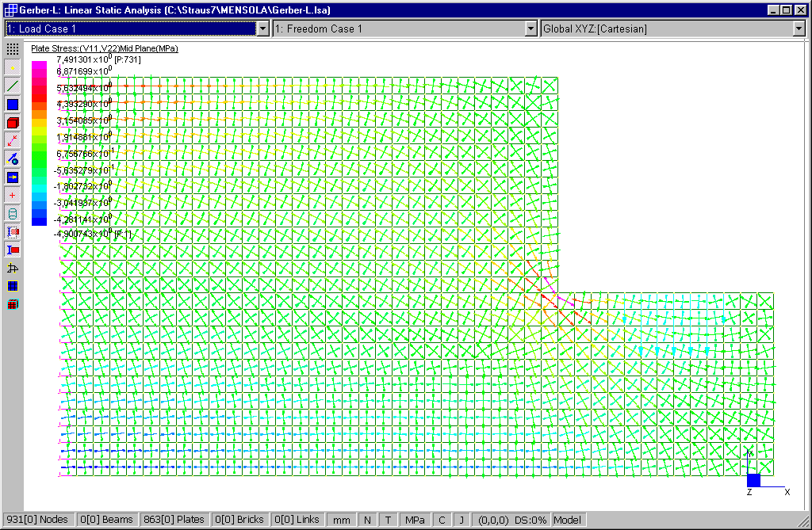812x530 pixels.
Task: Click the 'J' energy unit in status bar
Action: point(462,520)
